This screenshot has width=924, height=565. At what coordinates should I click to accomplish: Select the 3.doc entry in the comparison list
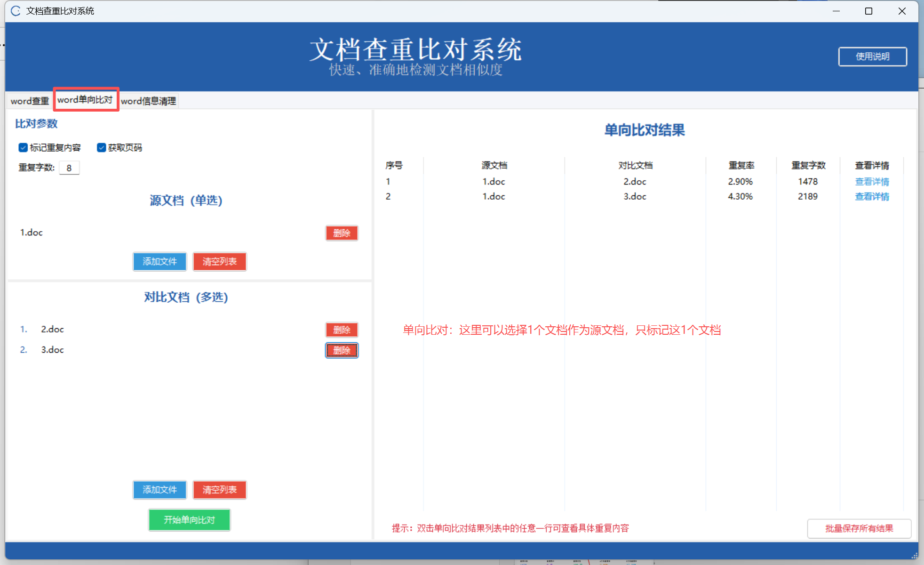click(52, 350)
